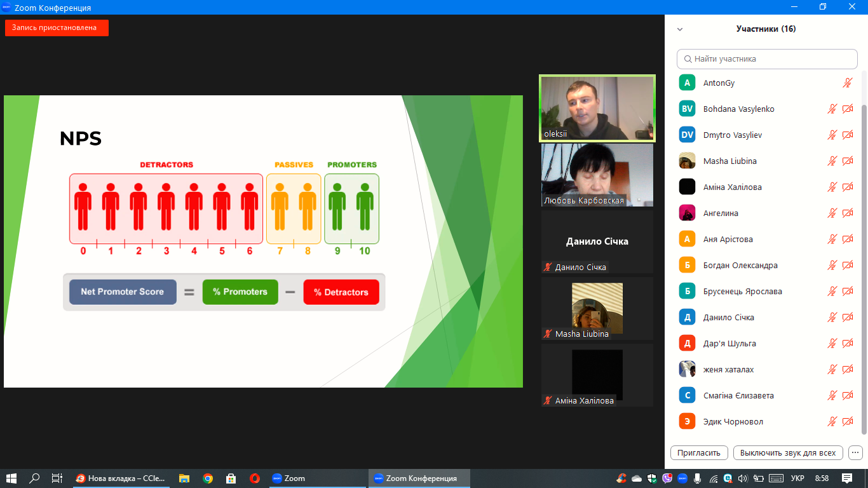868x488 pixels.
Task: Open Viber from the system tray
Action: pos(667,478)
